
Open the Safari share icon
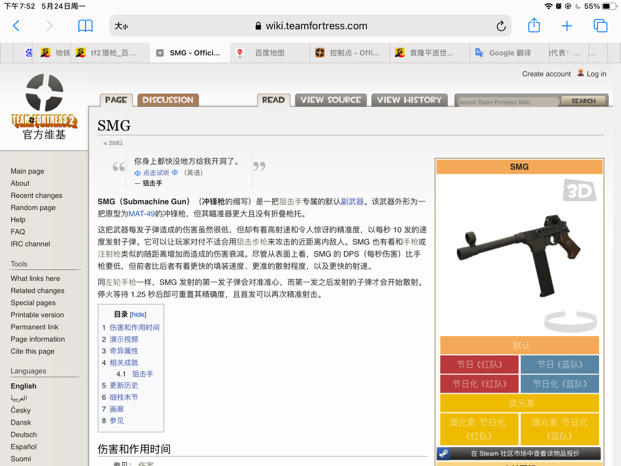pos(534,25)
